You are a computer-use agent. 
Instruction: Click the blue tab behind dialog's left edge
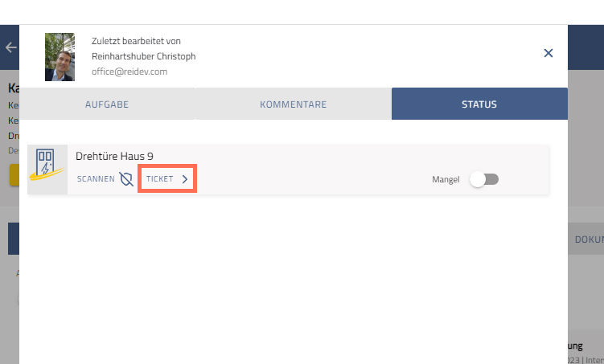[13, 239]
